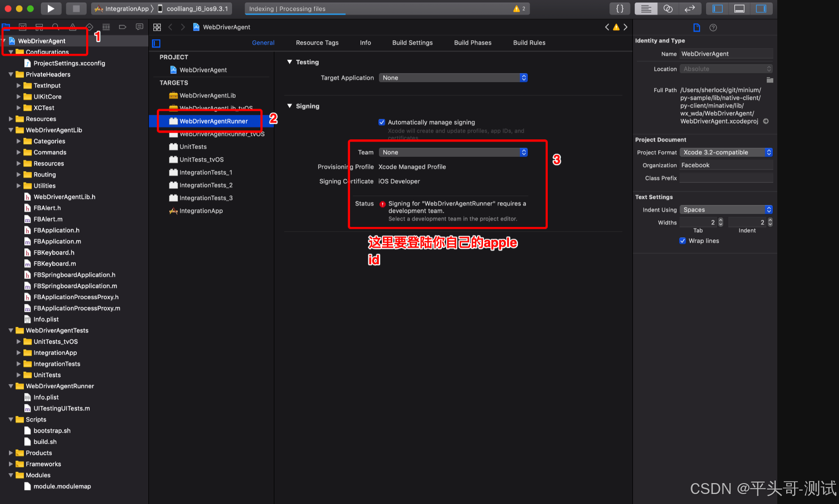Switch to the Build Phases tab
This screenshot has width=839, height=504.
click(473, 43)
